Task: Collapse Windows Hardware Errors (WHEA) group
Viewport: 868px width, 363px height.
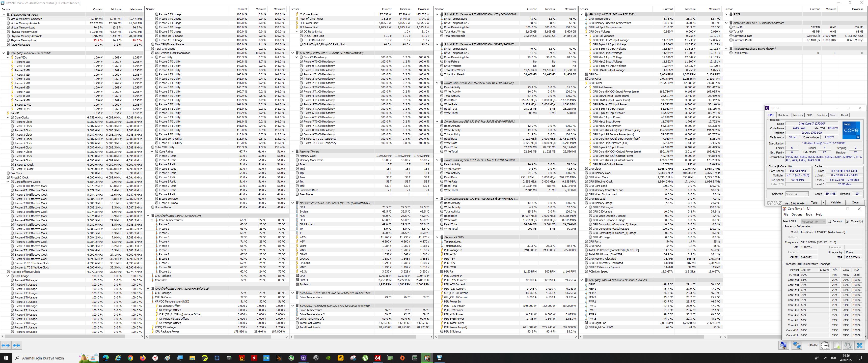Action: click(x=727, y=48)
